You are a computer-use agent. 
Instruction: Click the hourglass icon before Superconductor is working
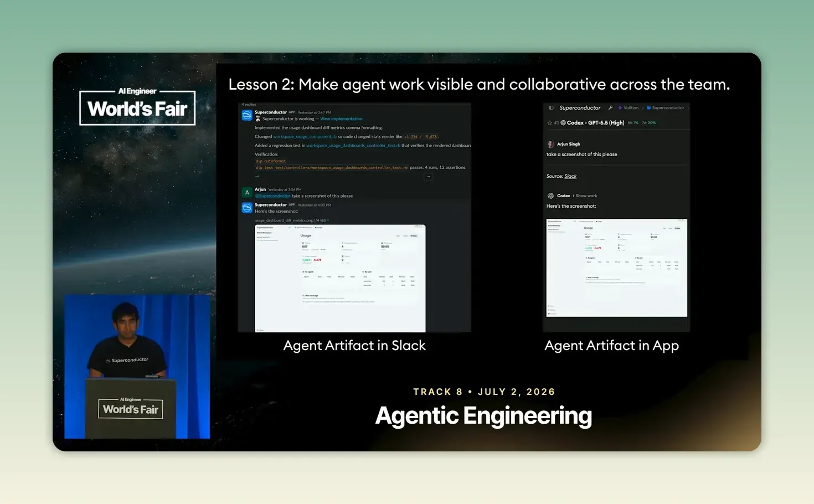257,119
